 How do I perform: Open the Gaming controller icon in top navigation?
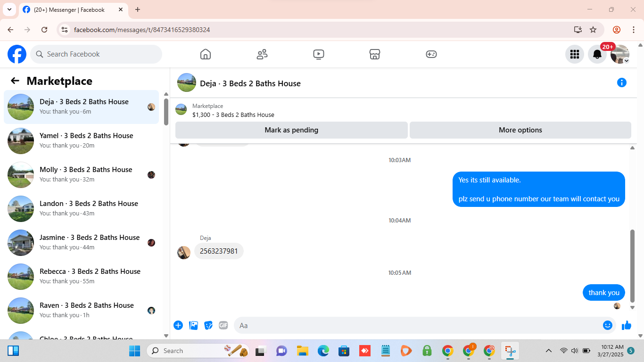[x=431, y=54]
